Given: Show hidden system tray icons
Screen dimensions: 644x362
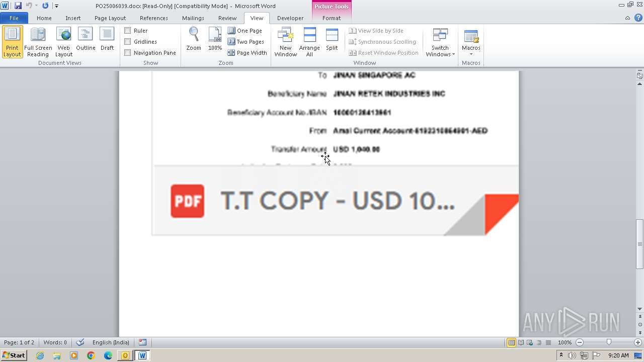Looking at the screenshot, I should pos(561,355).
